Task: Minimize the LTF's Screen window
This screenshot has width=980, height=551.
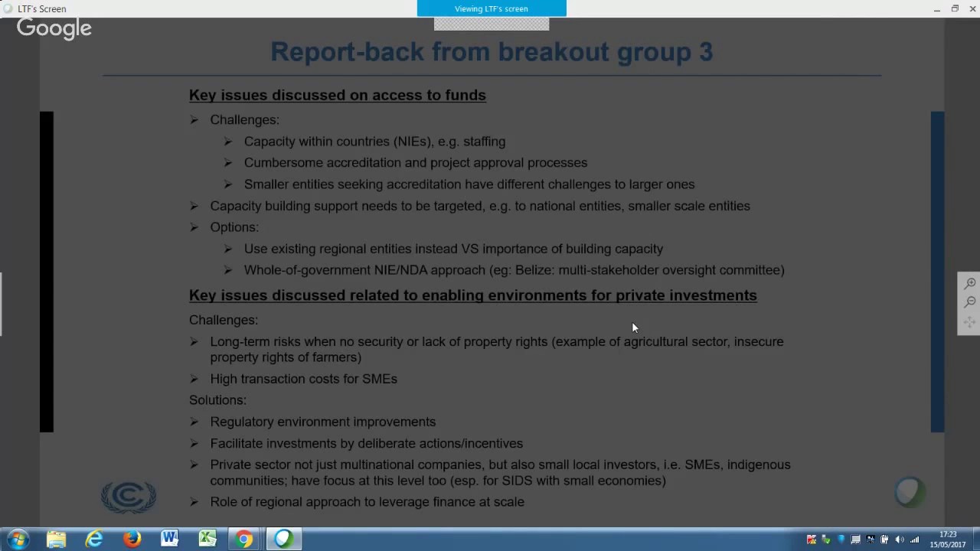Action: [x=936, y=8]
